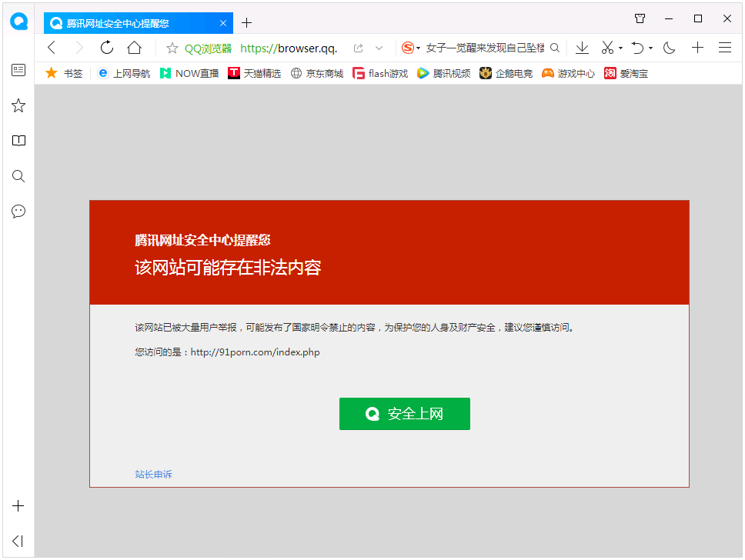Screen dimensions: 745x560
Task: Click the search magnifier in search box
Action: click(554, 48)
